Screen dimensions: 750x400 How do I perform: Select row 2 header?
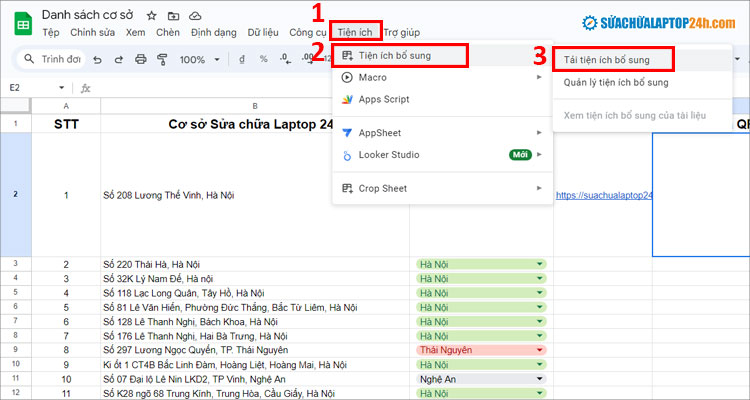click(16, 195)
